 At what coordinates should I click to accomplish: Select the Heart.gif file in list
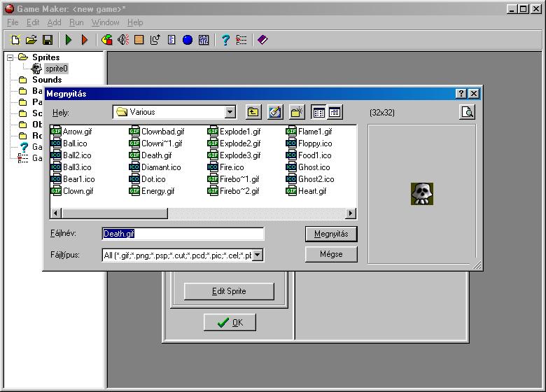[x=312, y=191]
